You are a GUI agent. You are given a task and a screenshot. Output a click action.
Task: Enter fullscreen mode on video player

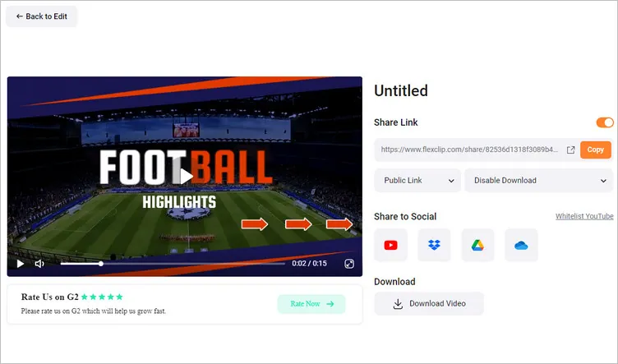pyautogui.click(x=349, y=264)
